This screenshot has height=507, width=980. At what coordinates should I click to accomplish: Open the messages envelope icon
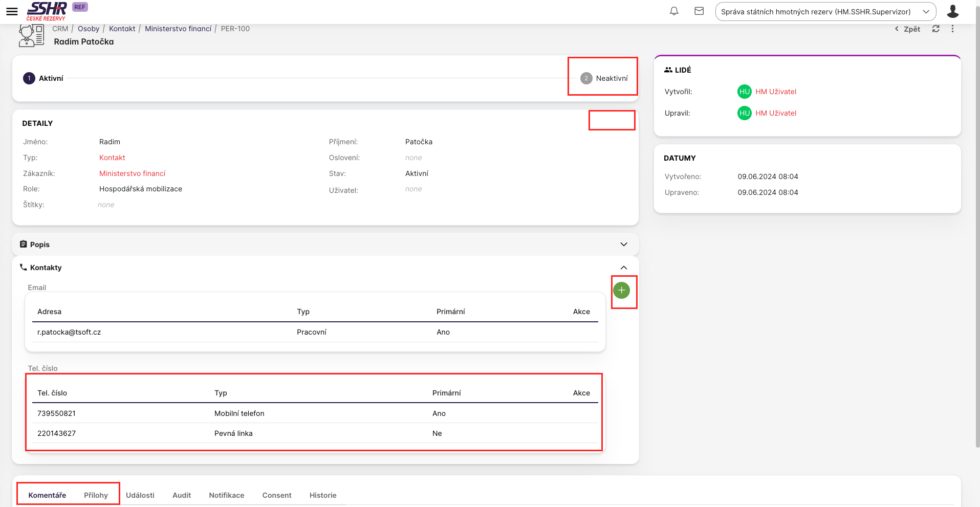coord(699,11)
